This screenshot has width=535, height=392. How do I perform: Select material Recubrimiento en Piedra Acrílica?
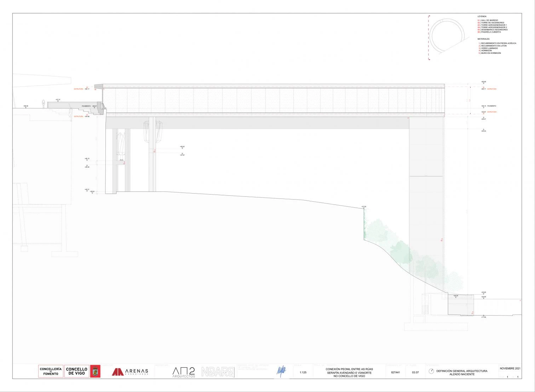[x=497, y=43]
